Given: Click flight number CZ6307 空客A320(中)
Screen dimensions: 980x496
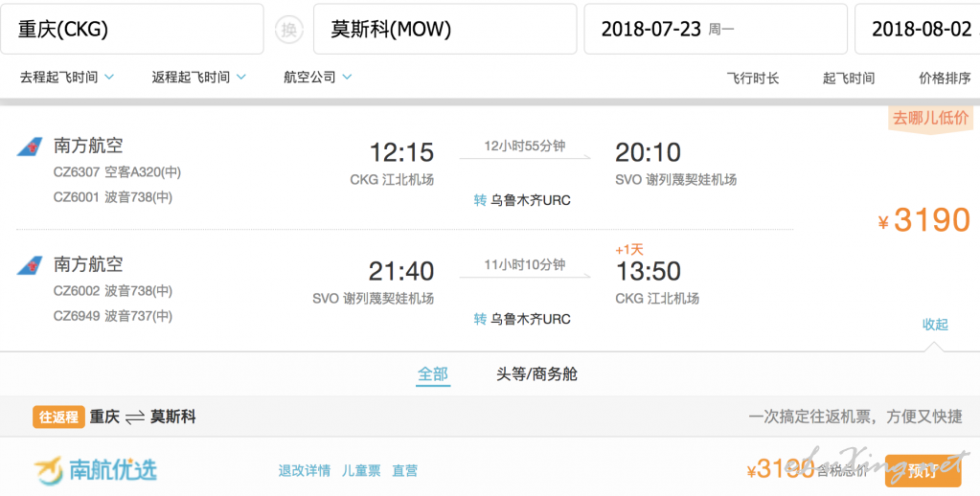Looking at the screenshot, I should coord(117,171).
